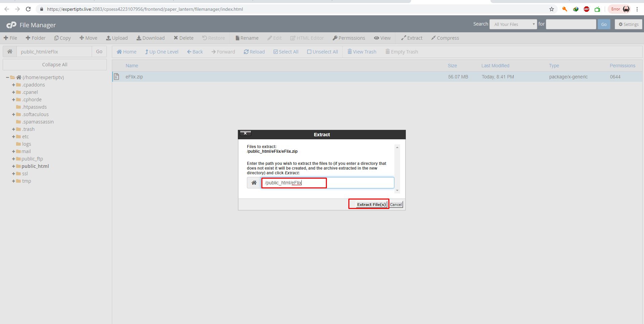Expand the .softaculous folder
This screenshot has height=324, width=644.
tap(14, 114)
